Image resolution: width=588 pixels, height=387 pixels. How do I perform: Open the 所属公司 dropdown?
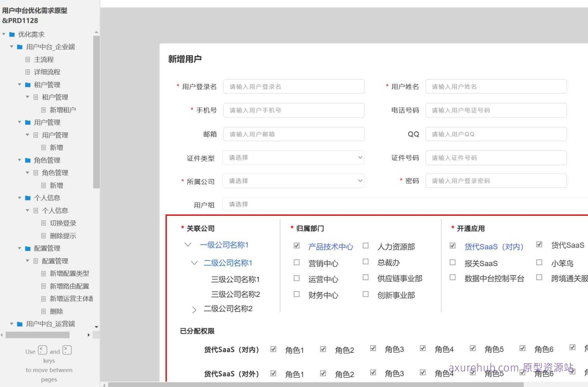[293, 181]
